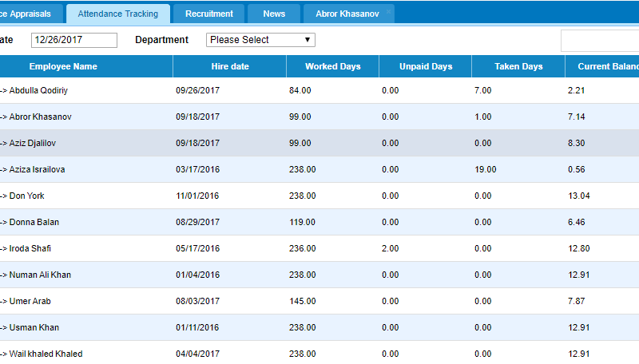Click hire date 11/01/2016
639x364 pixels.
tap(197, 196)
